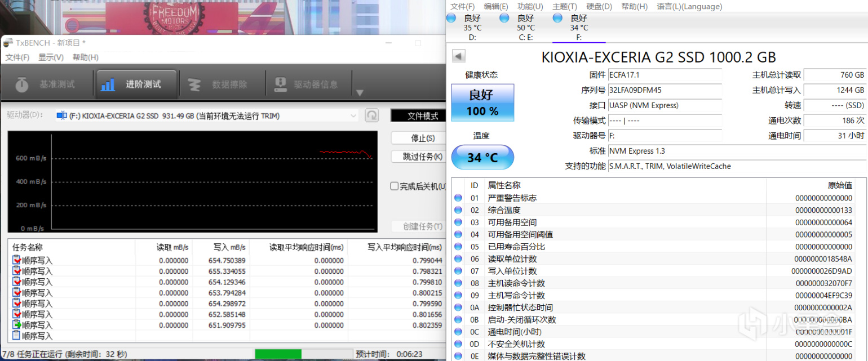Switch to the 进阶测试 tab
Viewport: 868px width, 361px height.
136,84
